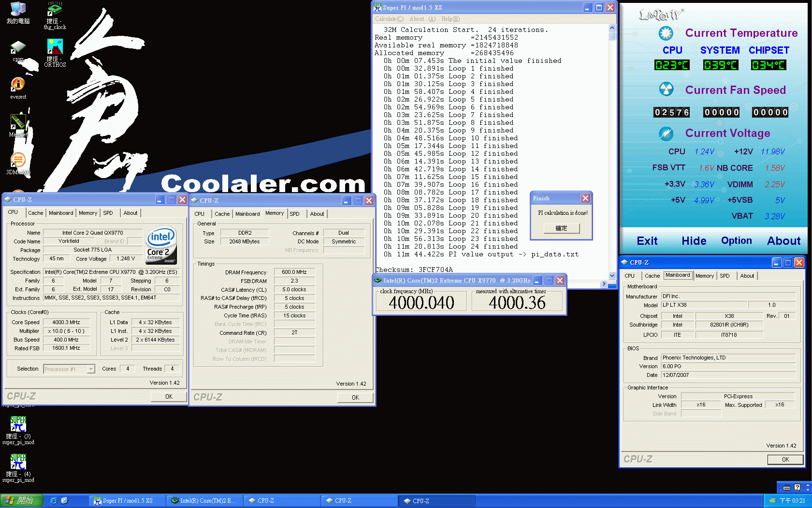Close the Finish dialog

point(585,198)
